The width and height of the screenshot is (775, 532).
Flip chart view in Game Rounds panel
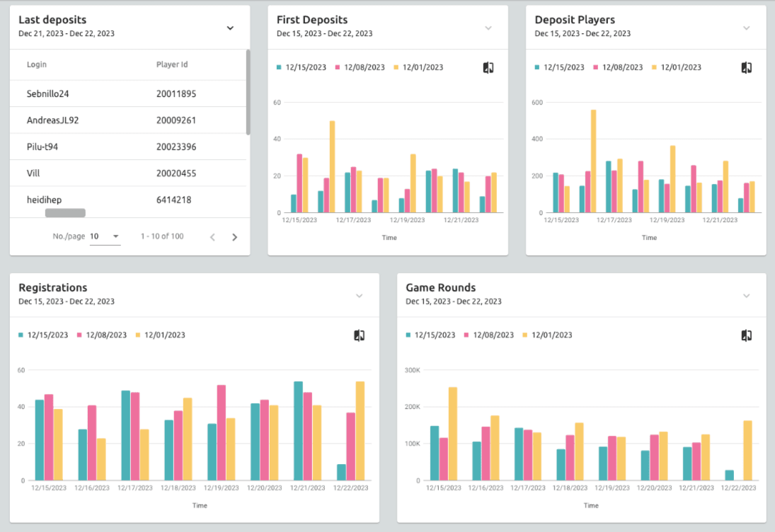(x=747, y=335)
